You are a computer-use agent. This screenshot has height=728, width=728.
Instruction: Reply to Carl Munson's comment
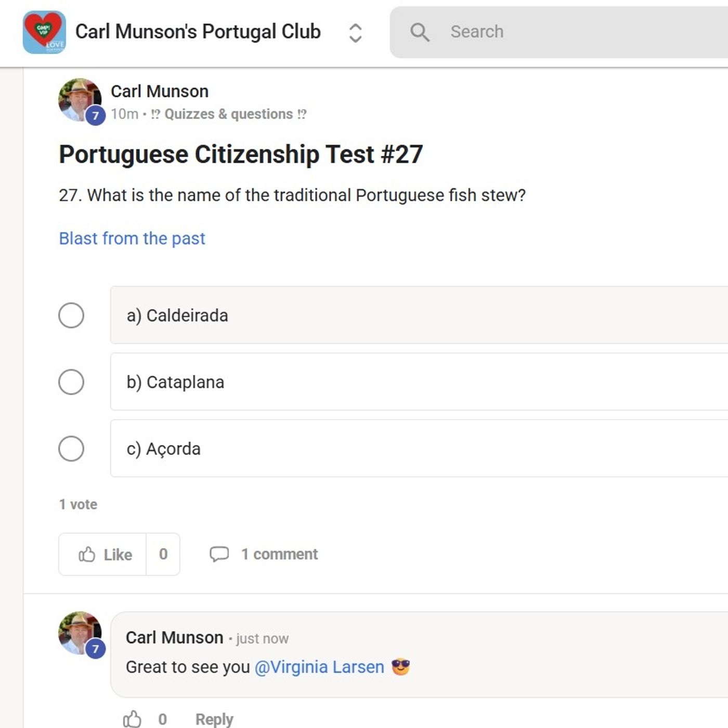(214, 719)
